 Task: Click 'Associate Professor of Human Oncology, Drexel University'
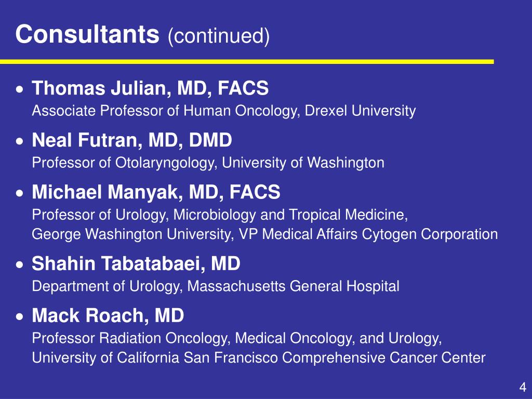[223, 111]
